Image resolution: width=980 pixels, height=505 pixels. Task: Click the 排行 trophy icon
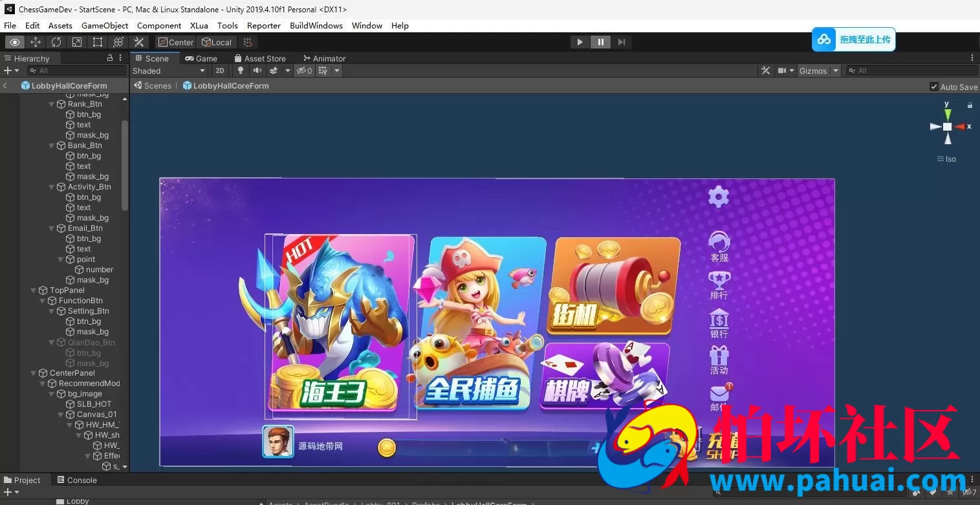pyautogui.click(x=719, y=281)
